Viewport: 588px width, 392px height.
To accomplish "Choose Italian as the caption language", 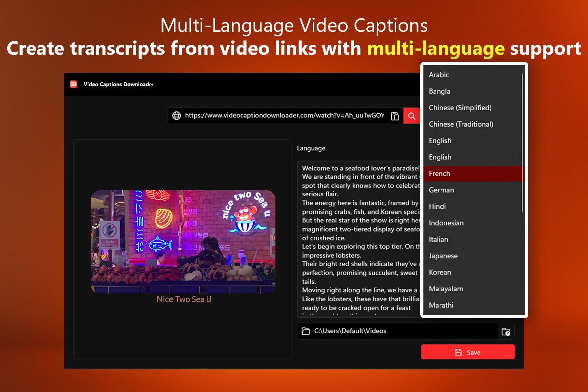I will click(x=472, y=239).
